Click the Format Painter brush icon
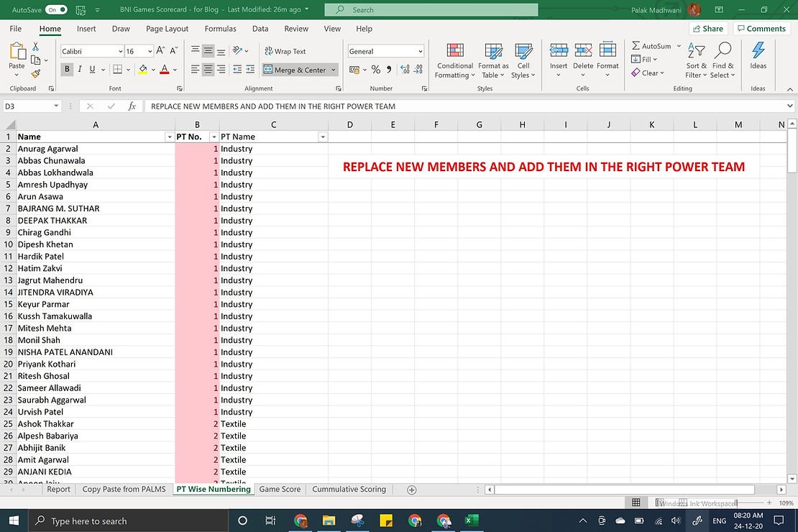 (x=36, y=73)
